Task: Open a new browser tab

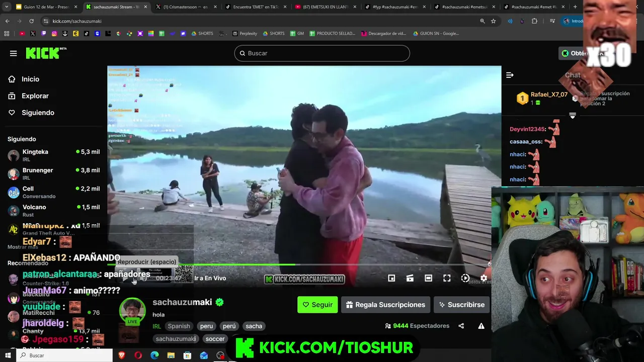Action: coord(575,7)
